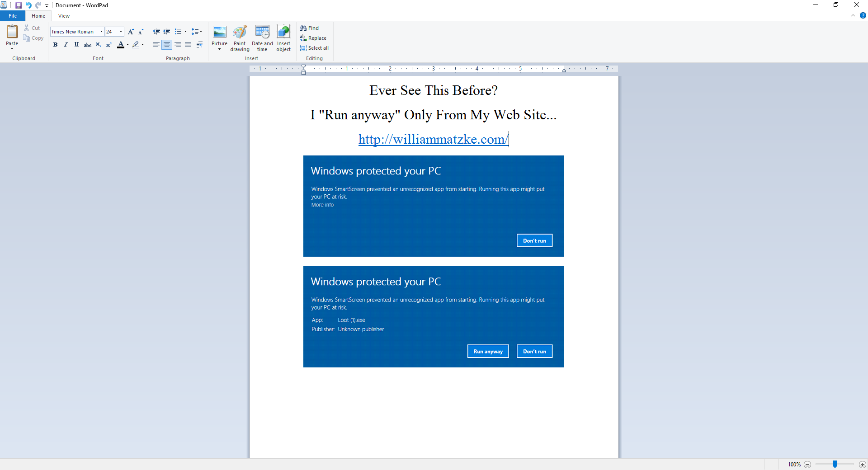Toggle subscript formatting
The width and height of the screenshot is (868, 470).
click(98, 45)
